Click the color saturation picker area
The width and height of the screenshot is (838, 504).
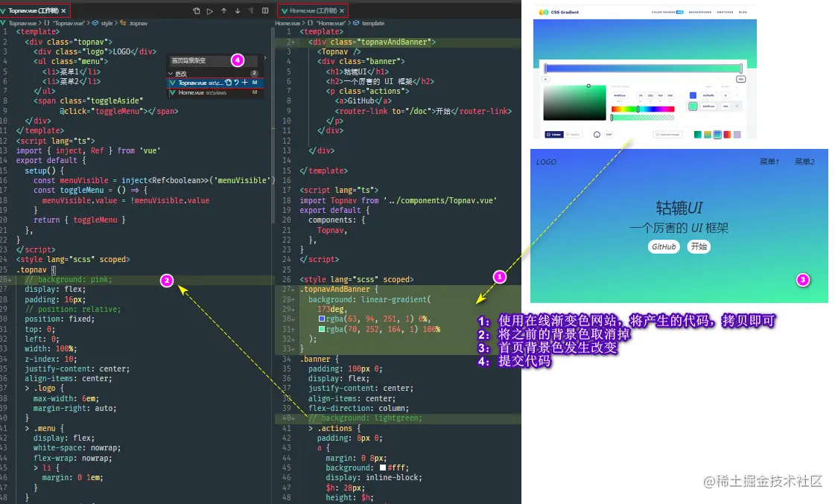(574, 103)
